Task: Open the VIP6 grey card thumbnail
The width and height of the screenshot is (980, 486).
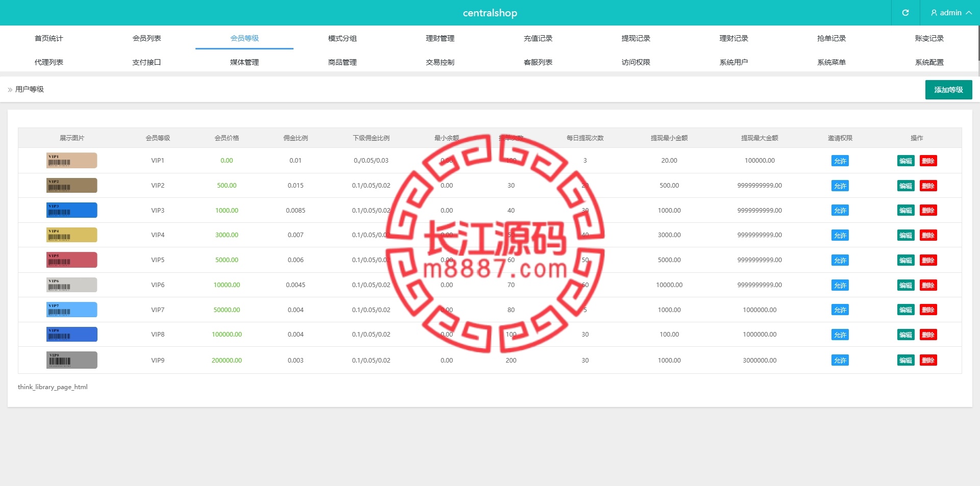Action: click(x=72, y=285)
